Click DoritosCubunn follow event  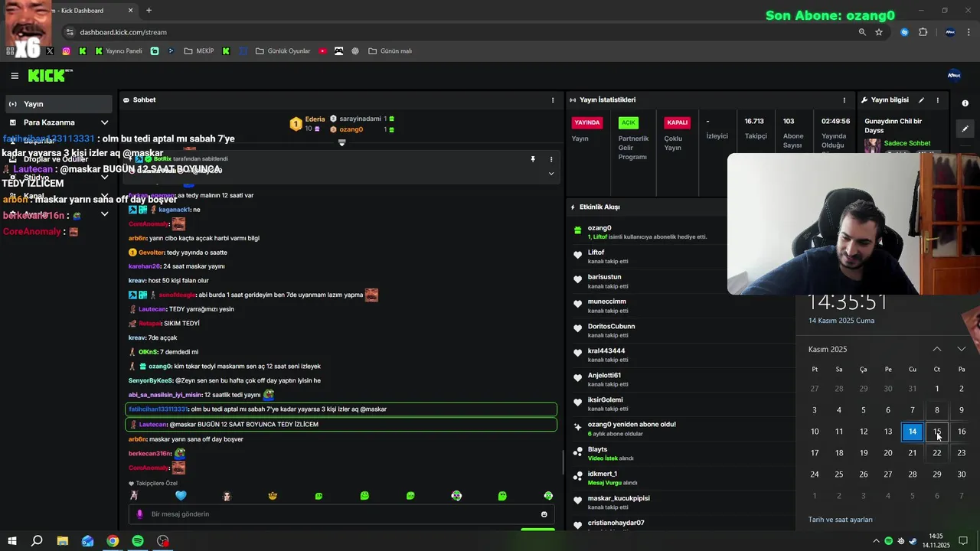tap(647, 330)
